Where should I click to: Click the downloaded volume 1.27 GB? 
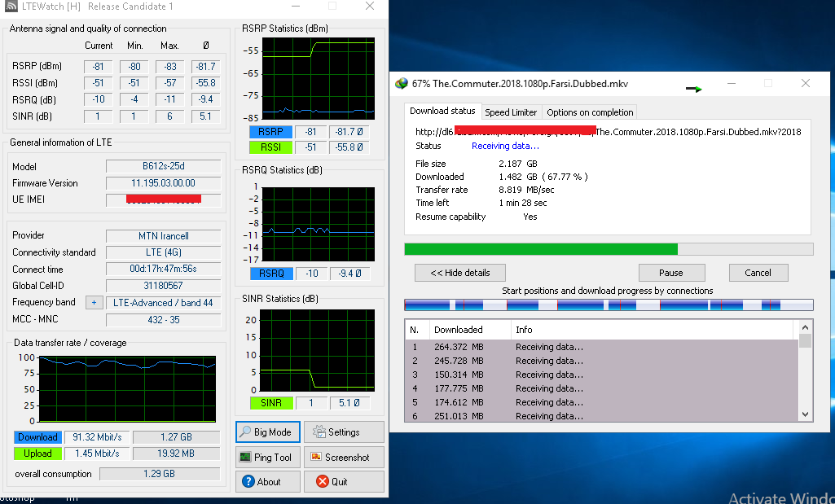coord(176,437)
